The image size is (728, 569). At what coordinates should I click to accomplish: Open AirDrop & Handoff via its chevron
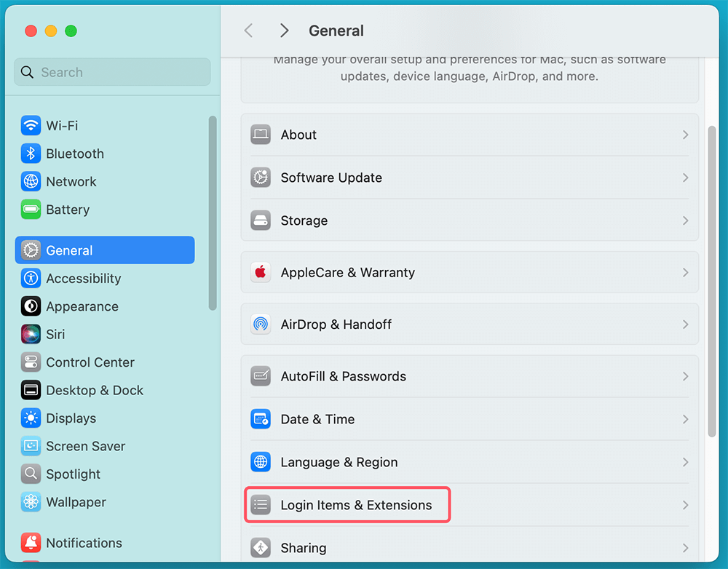(x=684, y=325)
